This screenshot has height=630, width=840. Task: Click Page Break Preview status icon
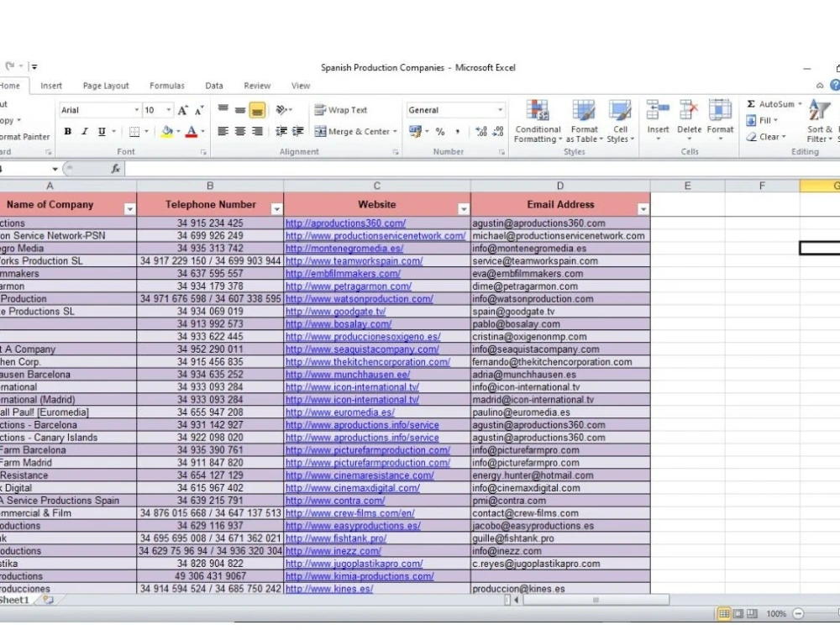click(752, 613)
